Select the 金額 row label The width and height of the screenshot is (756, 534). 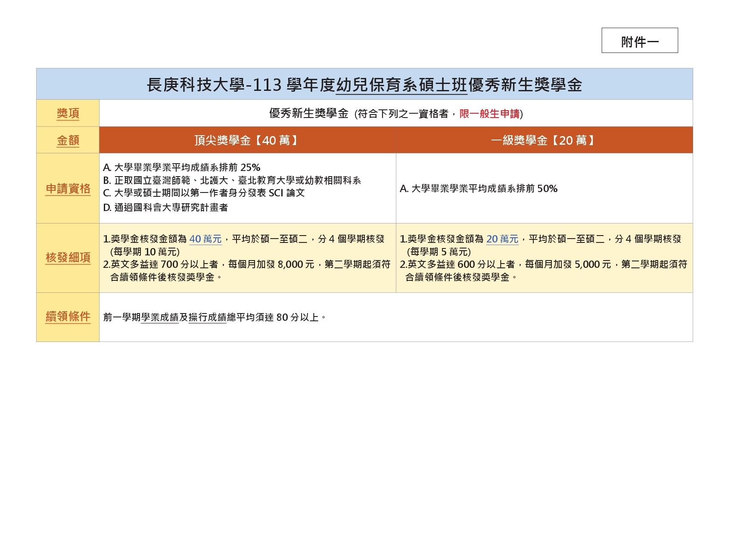point(68,140)
